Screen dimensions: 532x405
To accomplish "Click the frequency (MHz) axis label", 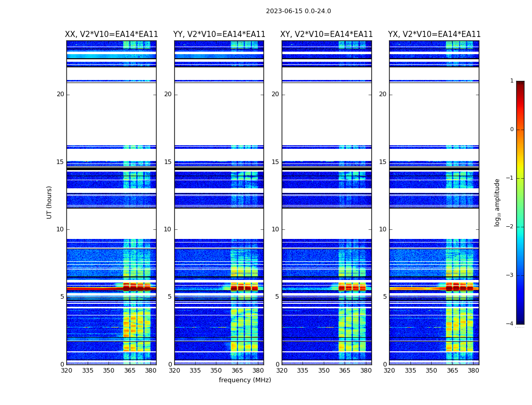I will point(245,380).
